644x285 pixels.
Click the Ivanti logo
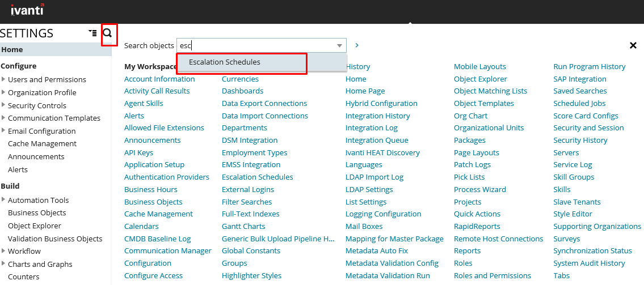tap(27, 10)
